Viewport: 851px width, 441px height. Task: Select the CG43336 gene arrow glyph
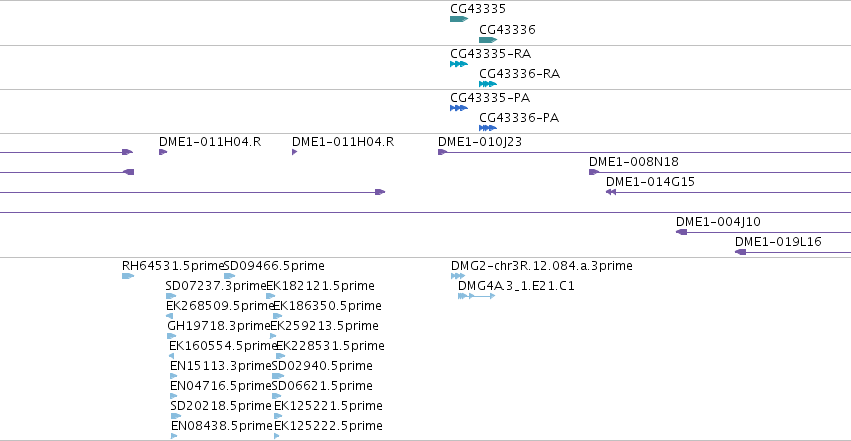coord(488,40)
